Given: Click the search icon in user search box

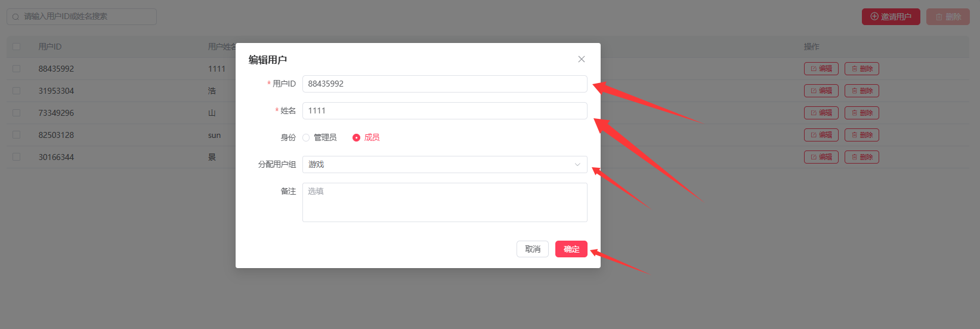Looking at the screenshot, I should pos(16,17).
